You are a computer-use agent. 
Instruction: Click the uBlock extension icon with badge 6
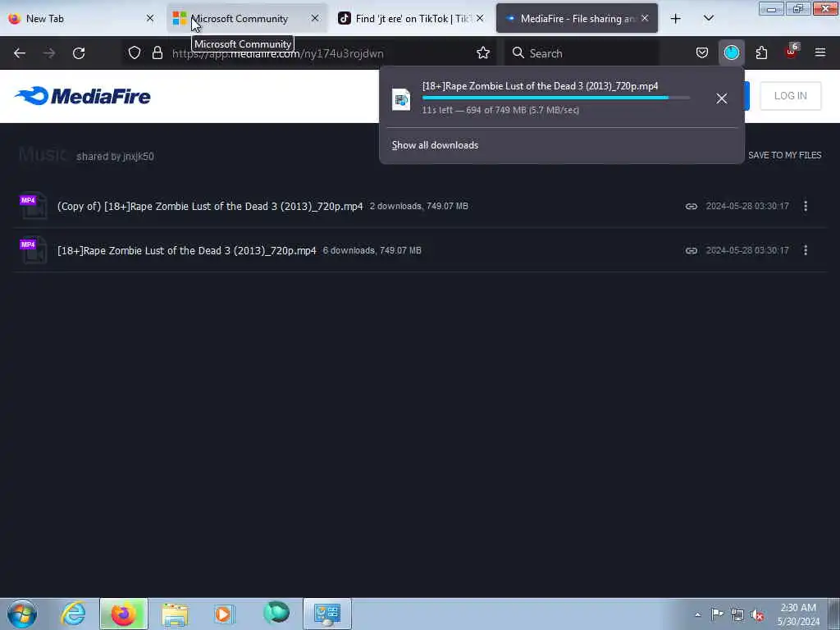click(792, 52)
